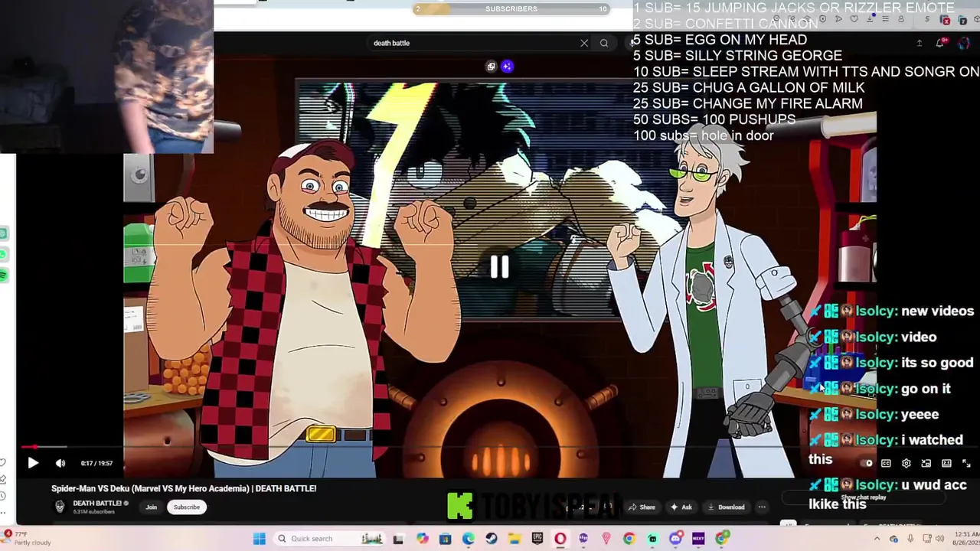Open Copilot from the taskbar
This screenshot has height=551, width=980.
(x=422, y=539)
